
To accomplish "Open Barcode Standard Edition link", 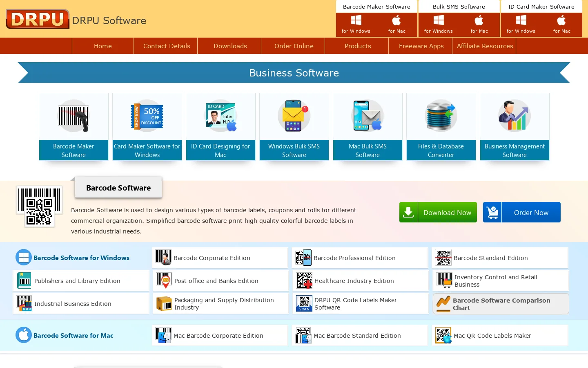I will pyautogui.click(x=500, y=258).
